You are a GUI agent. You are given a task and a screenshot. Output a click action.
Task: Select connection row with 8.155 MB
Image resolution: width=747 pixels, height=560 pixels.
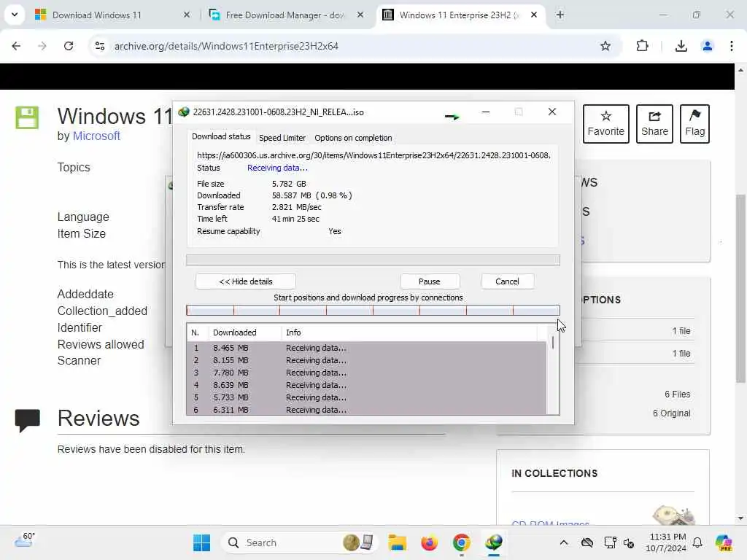pyautogui.click(x=366, y=360)
